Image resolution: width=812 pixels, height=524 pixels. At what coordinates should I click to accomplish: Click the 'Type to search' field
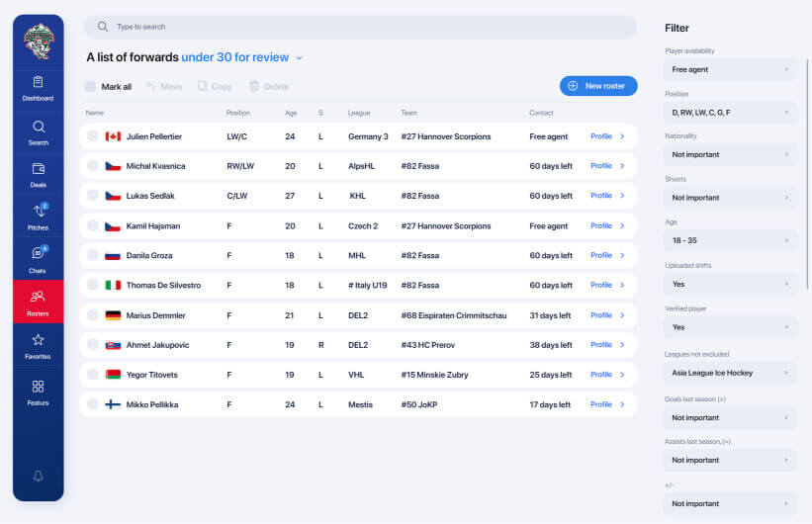coord(360,27)
